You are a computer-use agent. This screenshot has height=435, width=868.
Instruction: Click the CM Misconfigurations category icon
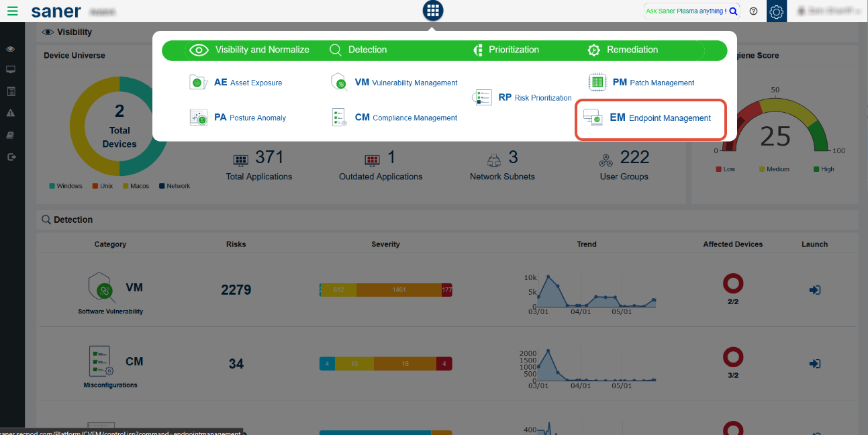tap(101, 362)
